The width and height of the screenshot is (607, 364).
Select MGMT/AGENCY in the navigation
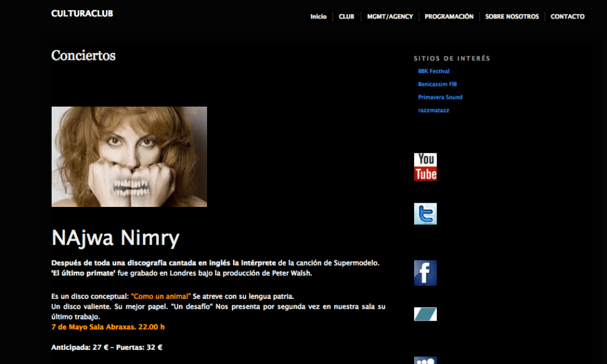[390, 17]
